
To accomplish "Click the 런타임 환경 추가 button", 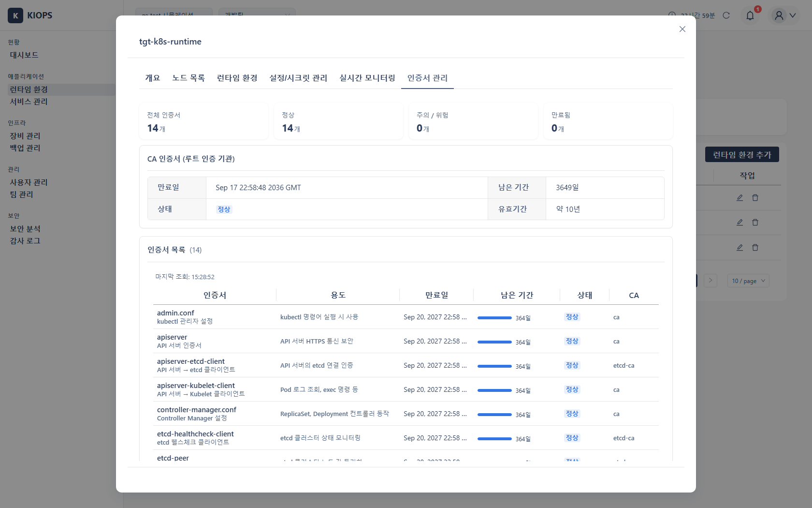I will (x=742, y=154).
